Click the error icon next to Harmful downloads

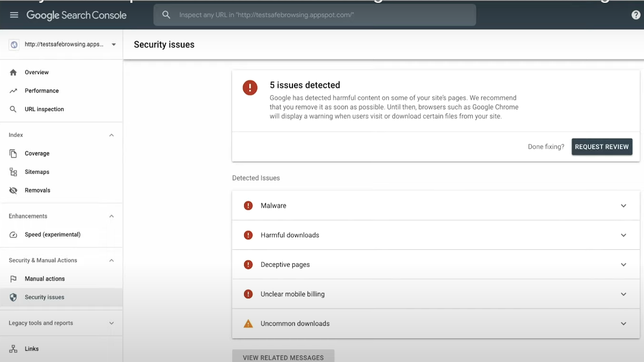coord(248,235)
